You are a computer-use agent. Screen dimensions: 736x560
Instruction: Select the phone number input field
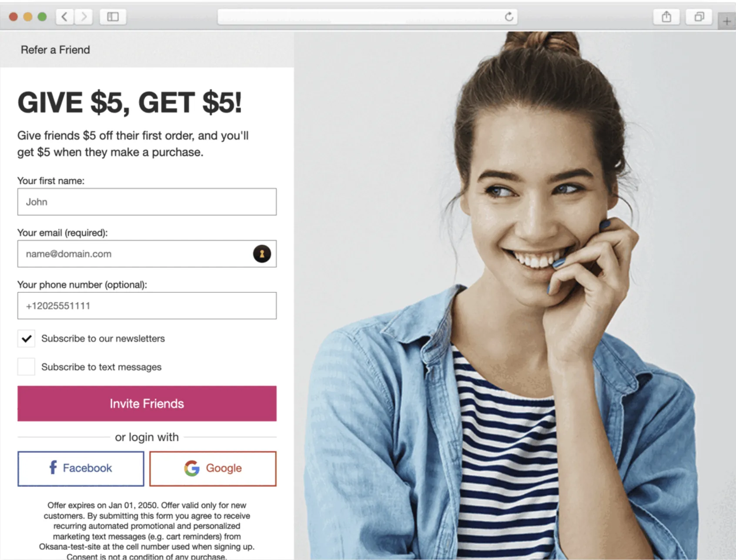click(147, 305)
